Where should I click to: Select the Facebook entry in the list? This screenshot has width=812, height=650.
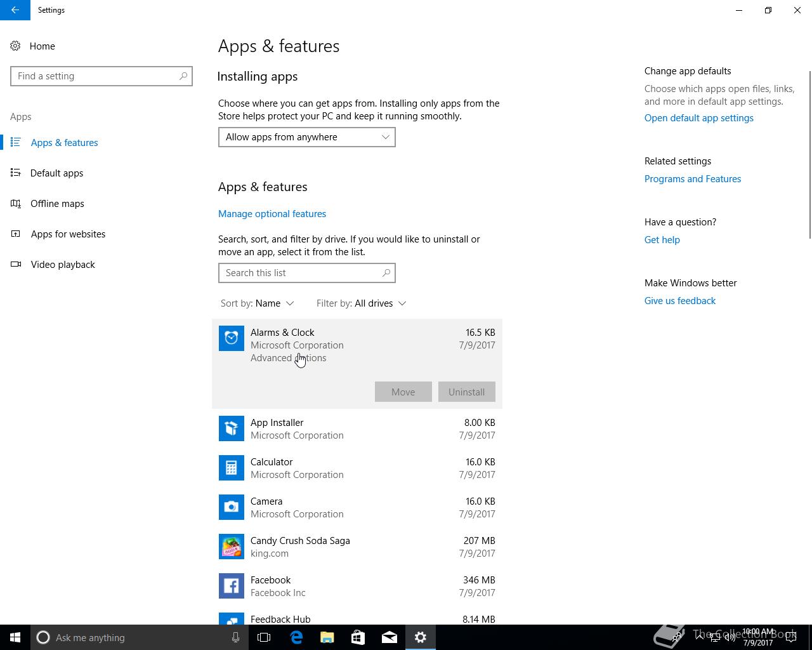(357, 586)
